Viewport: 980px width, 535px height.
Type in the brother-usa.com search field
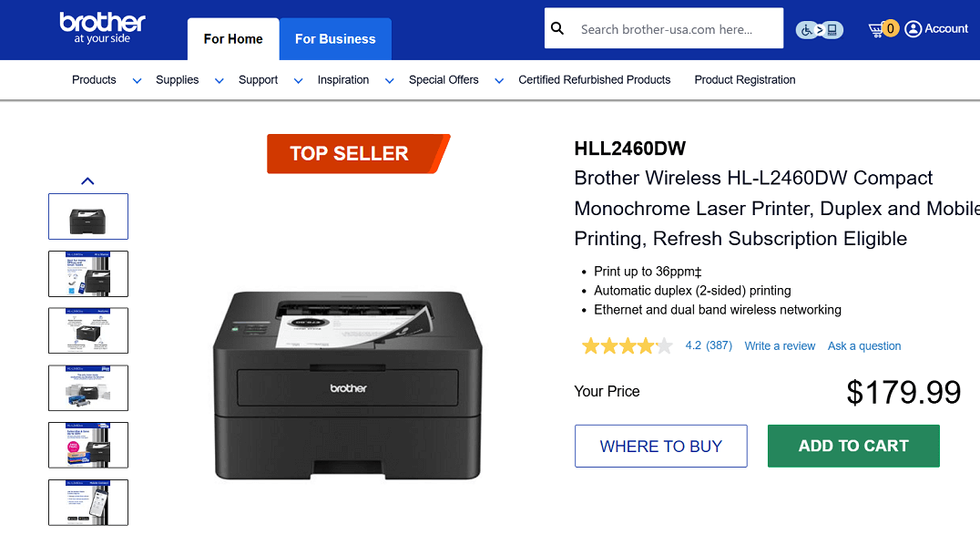coord(674,29)
